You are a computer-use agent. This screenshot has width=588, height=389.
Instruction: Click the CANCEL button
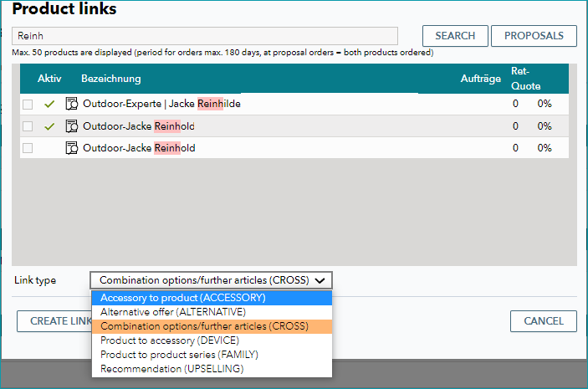pos(544,321)
